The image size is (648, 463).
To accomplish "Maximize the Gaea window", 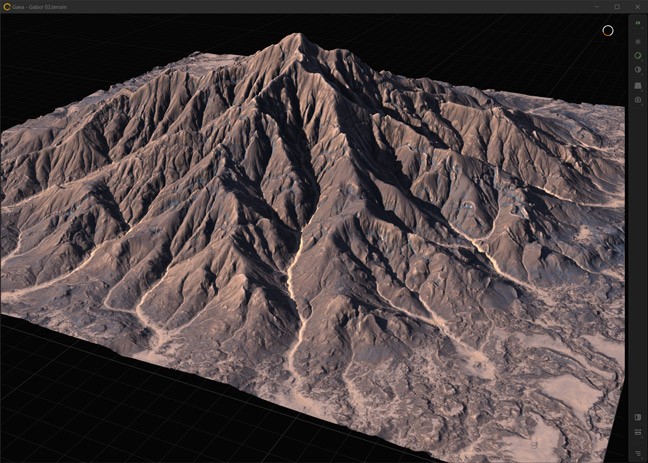I will pos(616,6).
